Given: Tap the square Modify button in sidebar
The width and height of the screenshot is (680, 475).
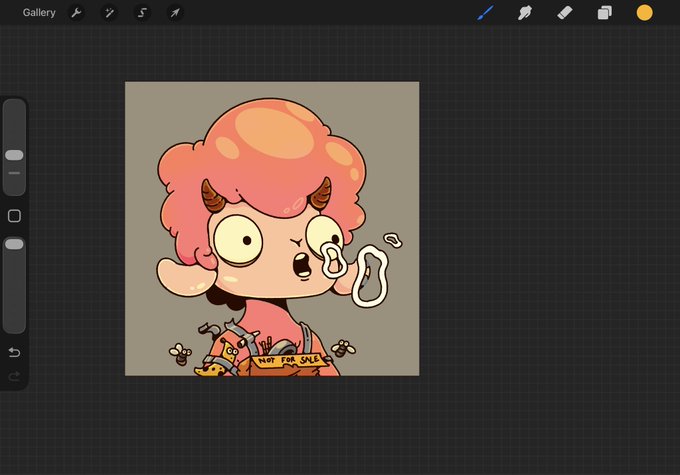Looking at the screenshot, I should pyautogui.click(x=14, y=216).
